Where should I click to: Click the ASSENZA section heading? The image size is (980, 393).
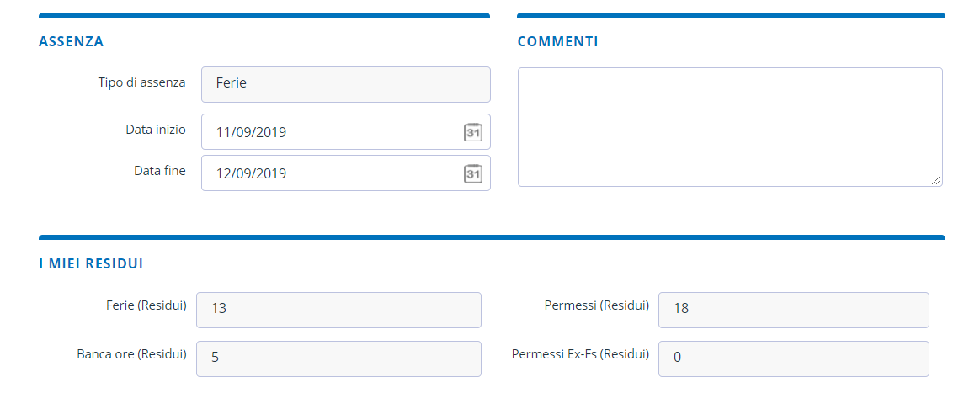(x=72, y=42)
